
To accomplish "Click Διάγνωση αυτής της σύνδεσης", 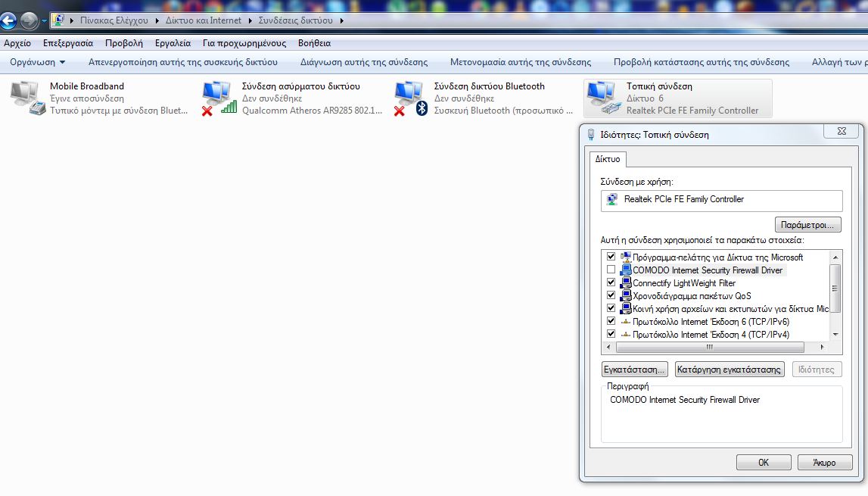I will 364,62.
